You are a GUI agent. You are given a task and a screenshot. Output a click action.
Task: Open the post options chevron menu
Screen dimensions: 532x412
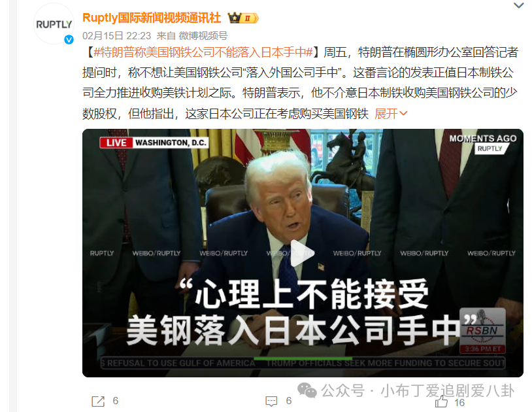[518, 5]
